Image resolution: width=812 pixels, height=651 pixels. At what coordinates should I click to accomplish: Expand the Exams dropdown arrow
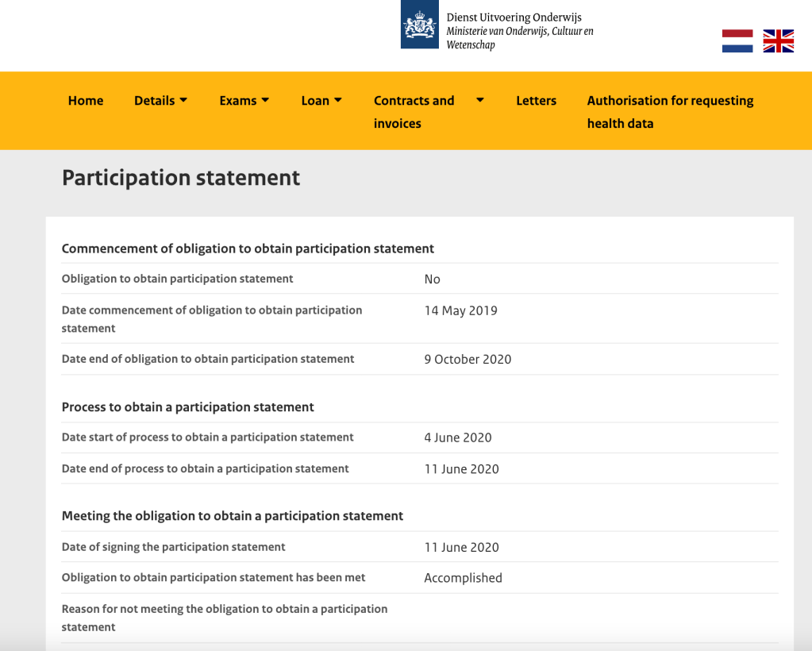click(265, 100)
